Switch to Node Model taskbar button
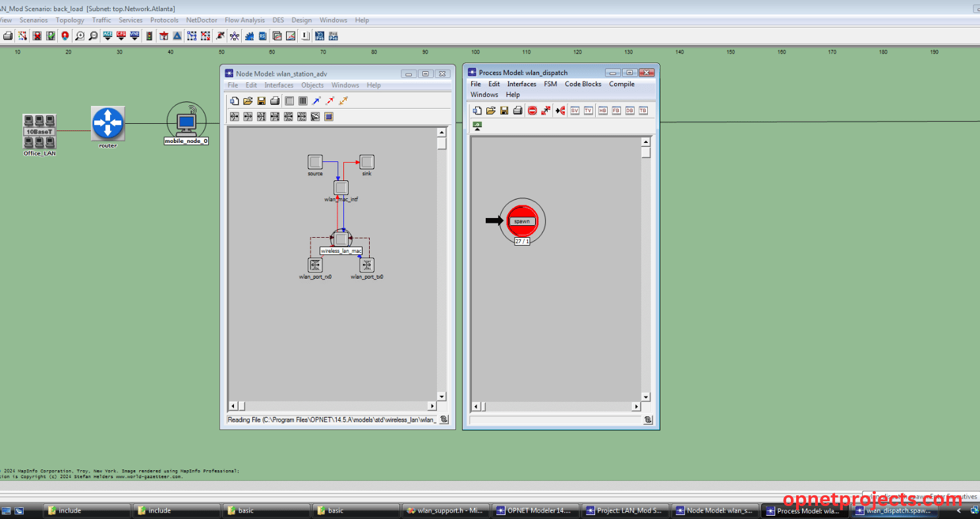980x519 pixels. tap(716, 510)
